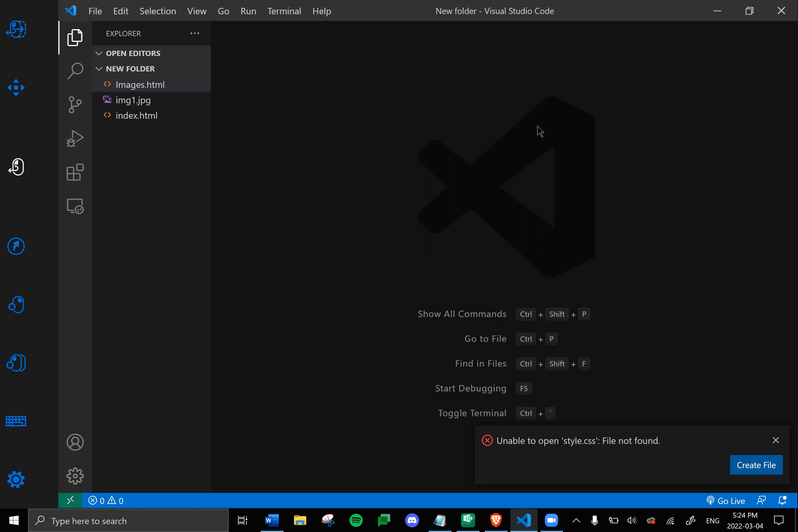Open the Accounts icon in activity bar
This screenshot has width=798, height=532.
coord(75,442)
